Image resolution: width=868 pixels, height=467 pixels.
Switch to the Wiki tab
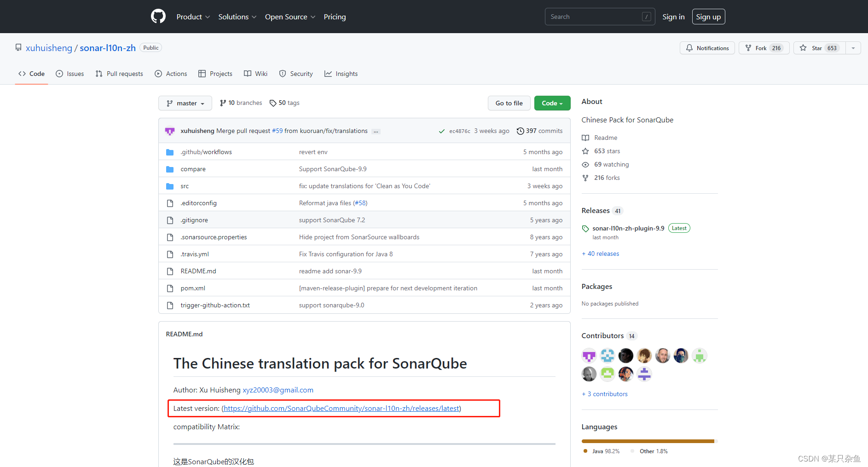pos(256,74)
